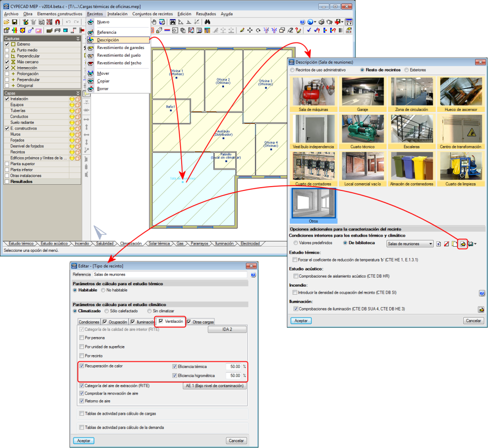The height and width of the screenshot is (448, 488).
Task: Open the red arrow export dropdown in toolbar
Action: [x=342, y=22]
